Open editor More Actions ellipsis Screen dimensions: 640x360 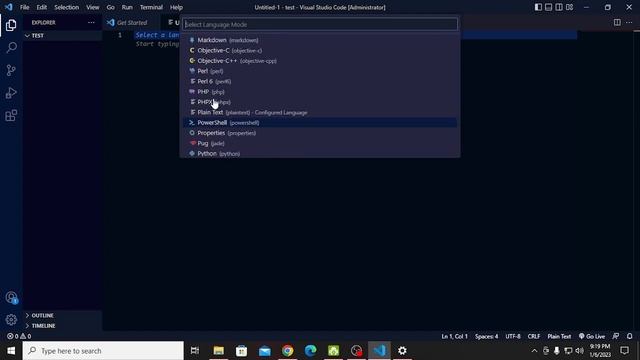tap(629, 22)
